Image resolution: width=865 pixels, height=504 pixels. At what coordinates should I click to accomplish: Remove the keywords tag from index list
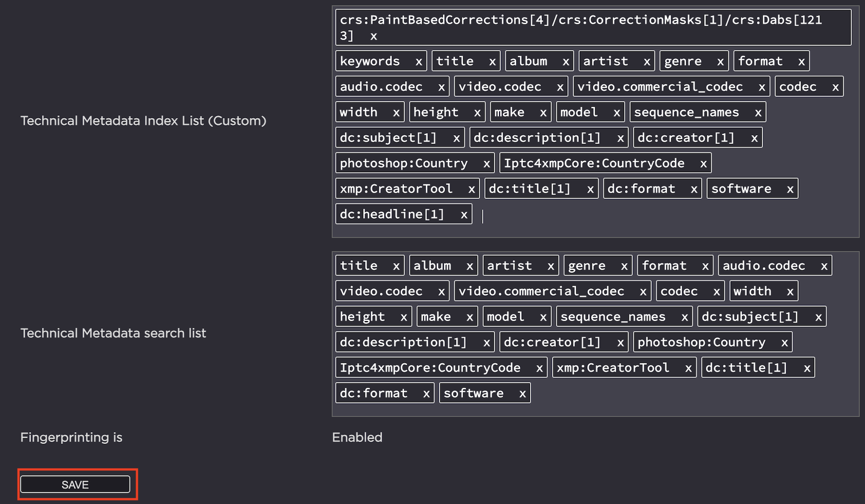pos(419,62)
